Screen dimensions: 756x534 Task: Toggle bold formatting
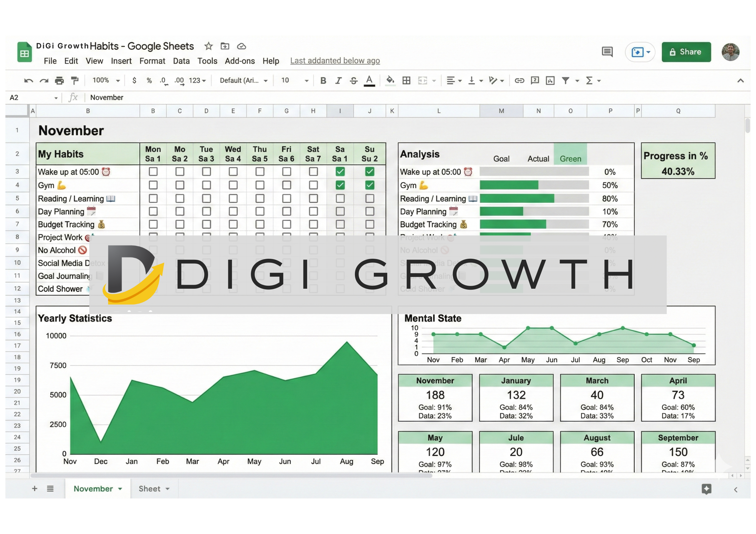click(x=323, y=80)
